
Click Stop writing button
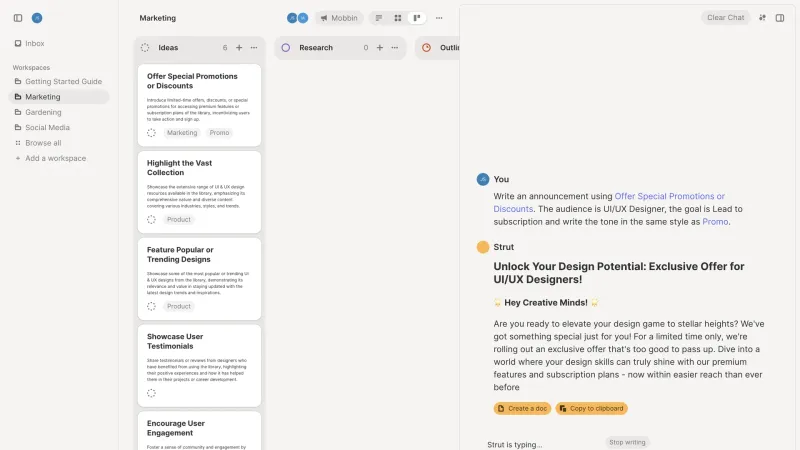(x=627, y=442)
